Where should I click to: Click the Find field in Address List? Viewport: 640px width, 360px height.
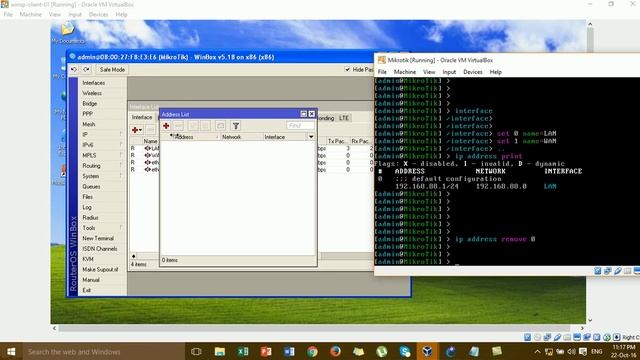click(x=300, y=126)
